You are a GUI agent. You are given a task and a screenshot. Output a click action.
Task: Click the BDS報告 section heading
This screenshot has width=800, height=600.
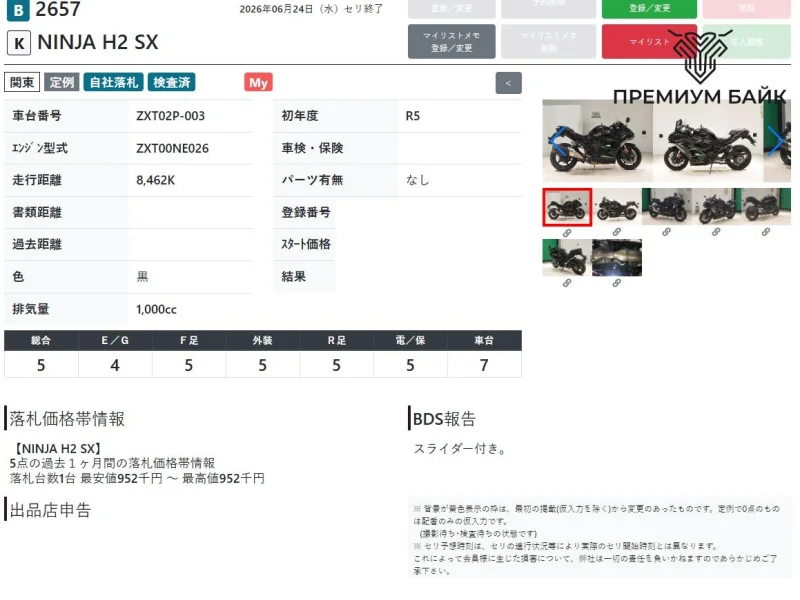(444, 419)
